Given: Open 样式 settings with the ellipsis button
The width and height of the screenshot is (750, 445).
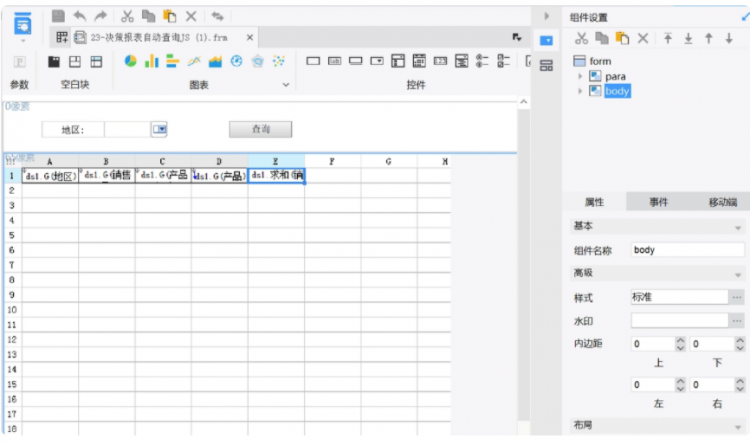Looking at the screenshot, I should (x=737, y=298).
